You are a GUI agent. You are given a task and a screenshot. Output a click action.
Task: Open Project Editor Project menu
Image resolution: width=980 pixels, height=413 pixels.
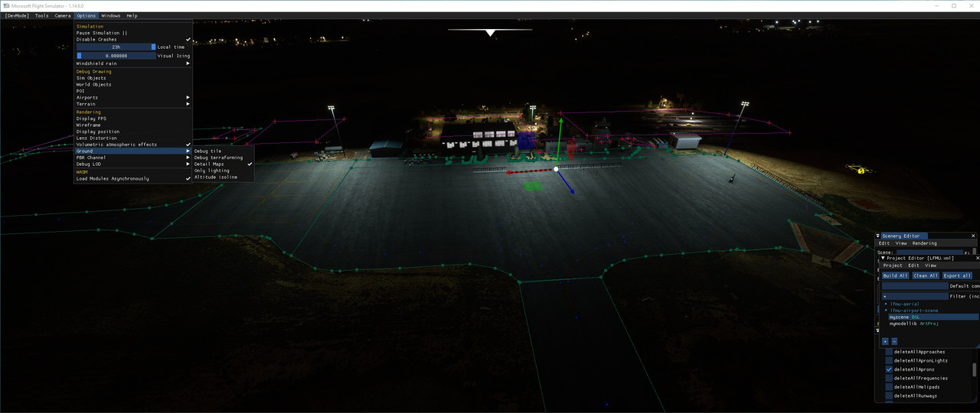pos(893,265)
